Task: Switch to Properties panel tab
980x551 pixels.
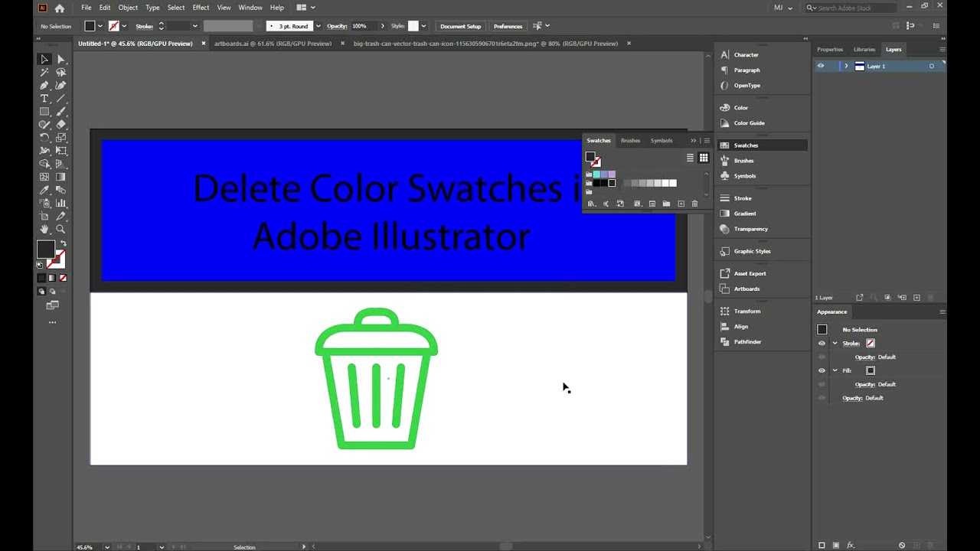Action: [830, 49]
